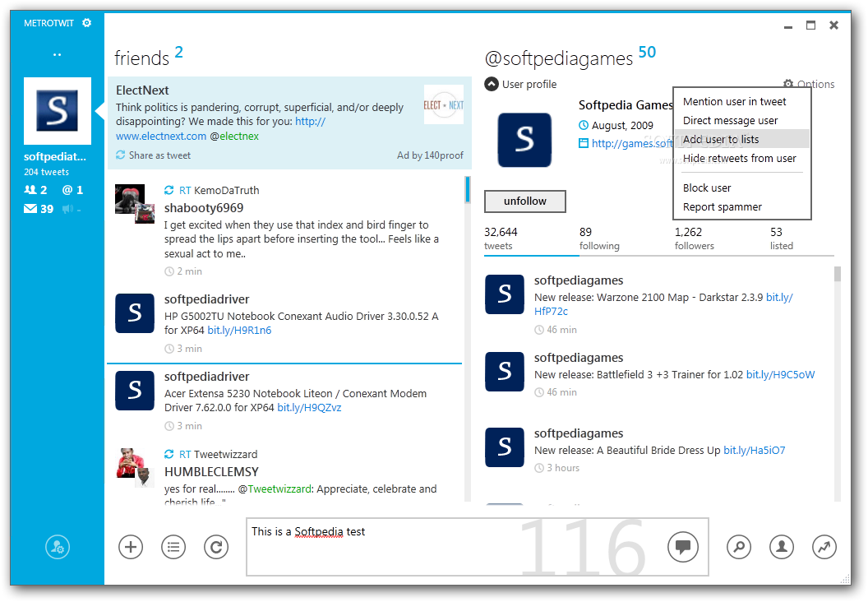Open the www.electnext.com link
The image size is (868, 602).
161,137
